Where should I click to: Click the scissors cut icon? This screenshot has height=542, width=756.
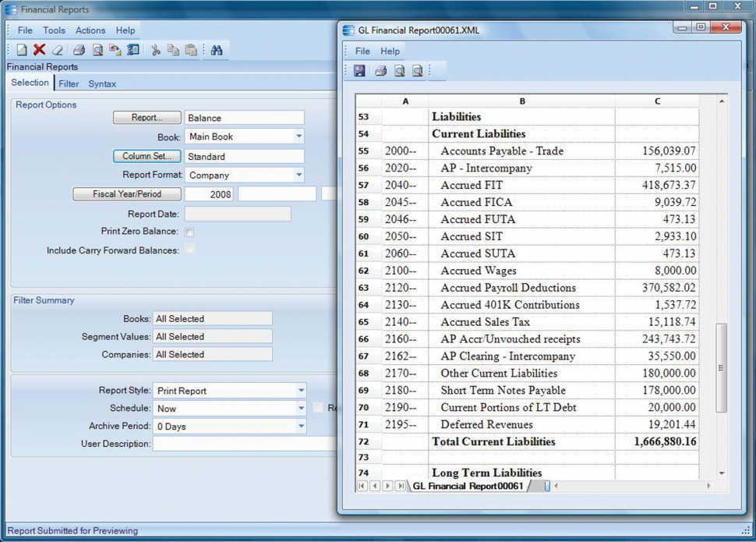155,50
